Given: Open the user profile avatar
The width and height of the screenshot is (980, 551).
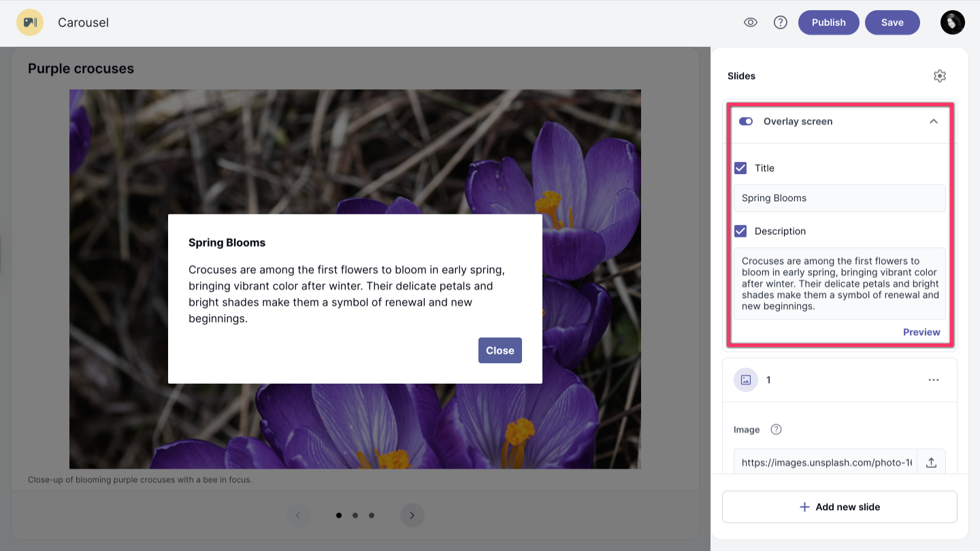Looking at the screenshot, I should point(952,22).
